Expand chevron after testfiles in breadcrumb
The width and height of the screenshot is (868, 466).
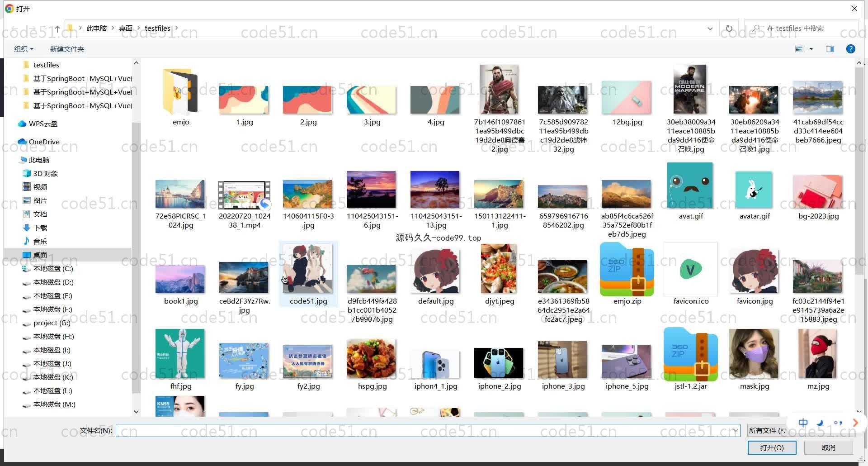click(177, 28)
